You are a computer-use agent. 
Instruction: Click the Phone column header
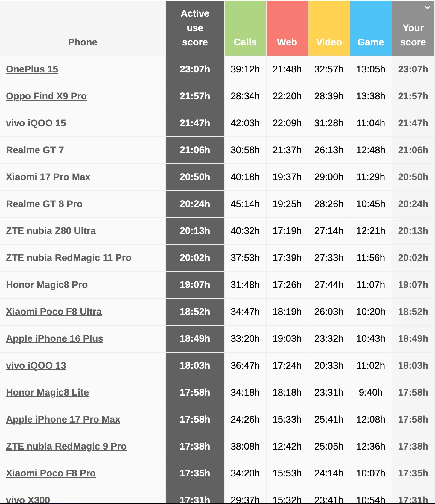click(83, 42)
